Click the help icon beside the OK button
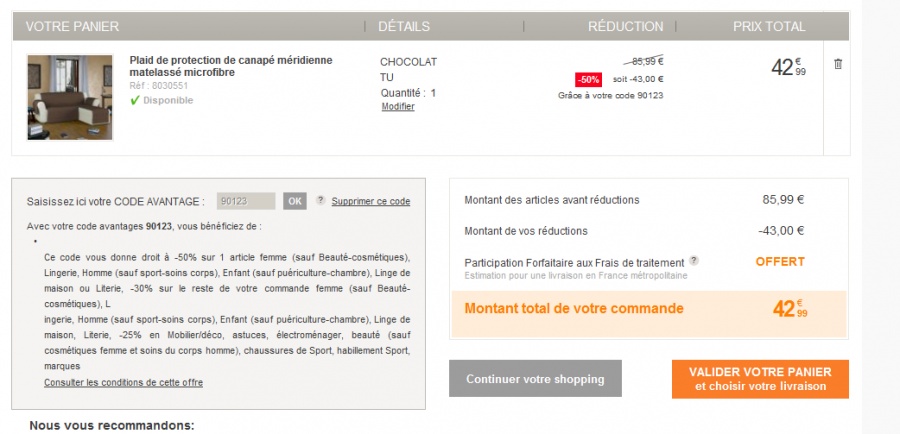 321,200
